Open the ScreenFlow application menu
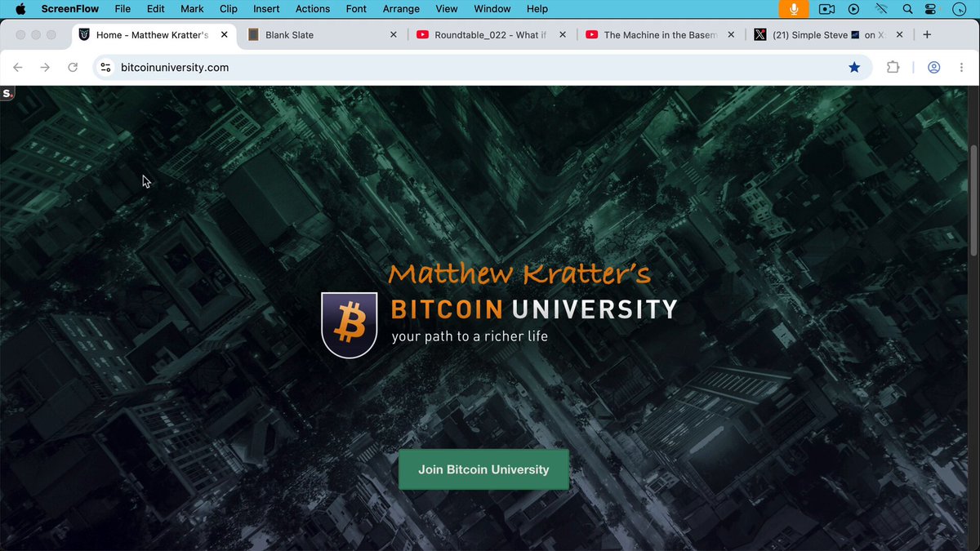This screenshot has height=551, width=980. [x=70, y=9]
